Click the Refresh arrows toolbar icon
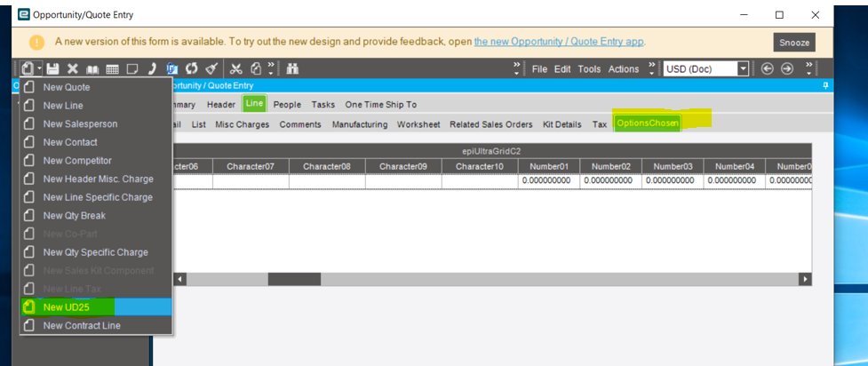 pos(192,68)
